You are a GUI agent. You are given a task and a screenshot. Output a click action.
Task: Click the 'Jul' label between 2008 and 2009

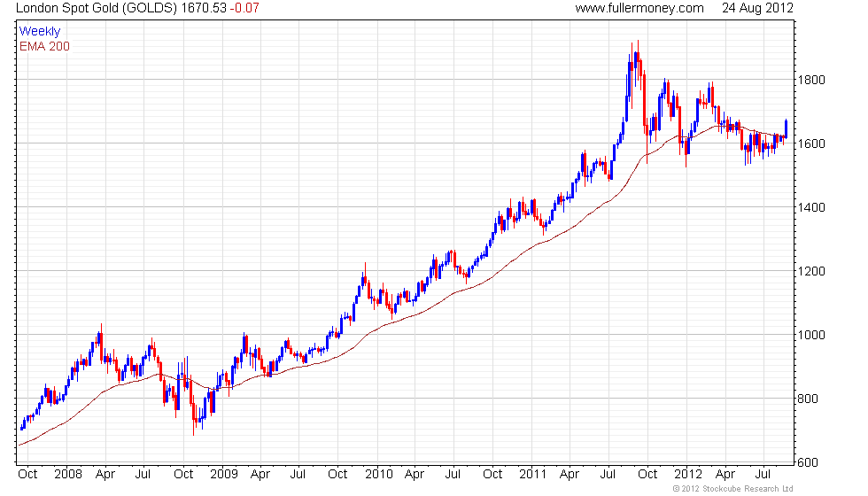pos(143,475)
